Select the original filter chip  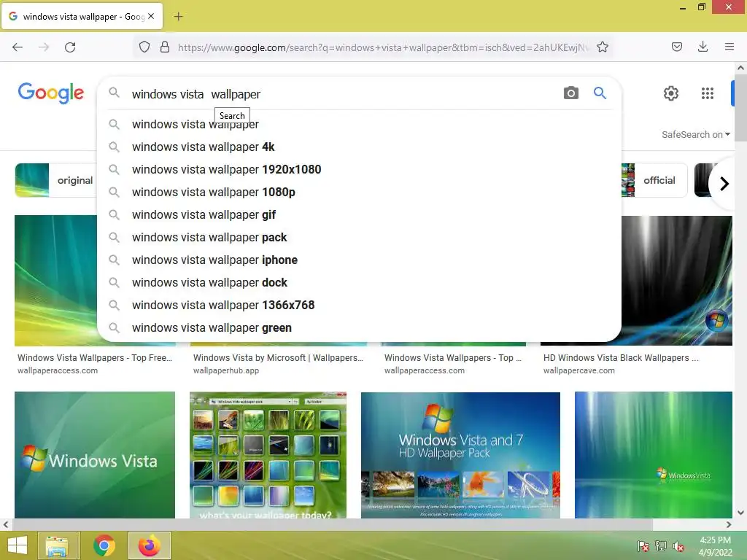pos(55,180)
